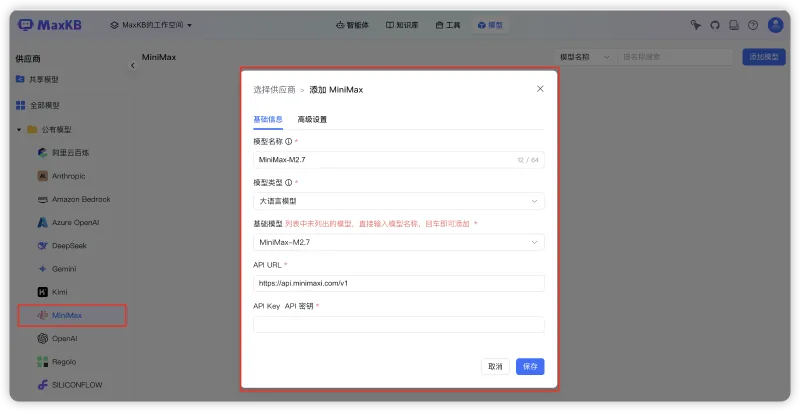
Task: Click the MaxKB logo
Action: tap(49, 25)
